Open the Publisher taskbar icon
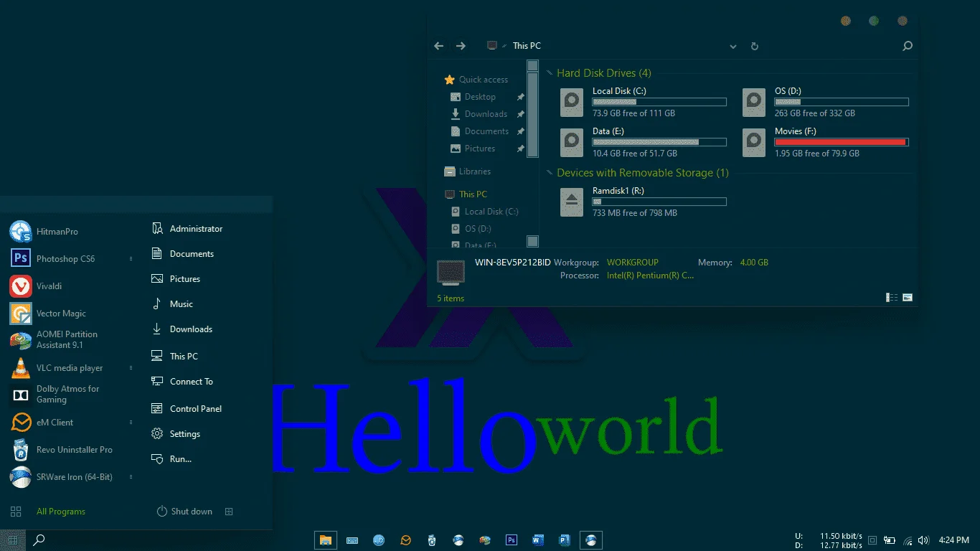This screenshot has width=980, height=551. click(565, 540)
